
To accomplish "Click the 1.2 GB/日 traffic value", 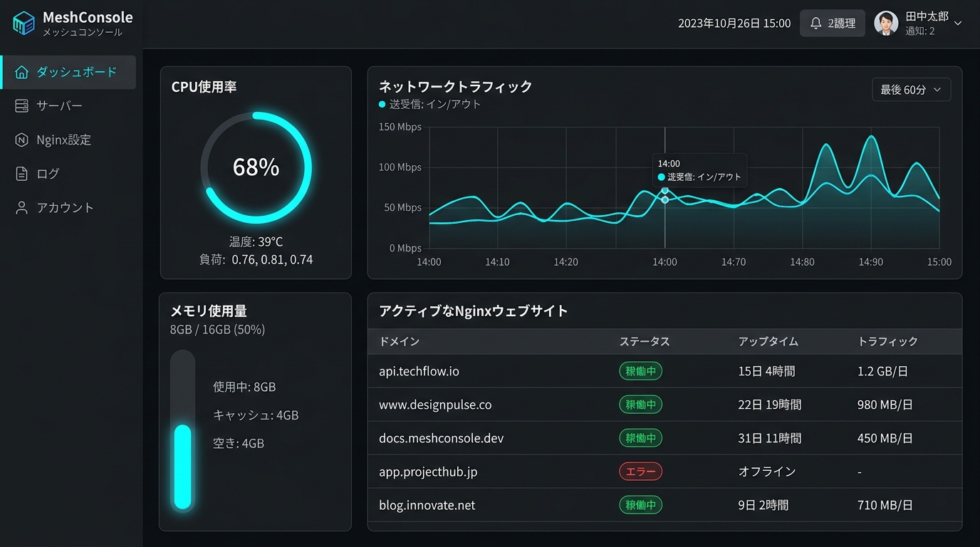I will point(882,371).
